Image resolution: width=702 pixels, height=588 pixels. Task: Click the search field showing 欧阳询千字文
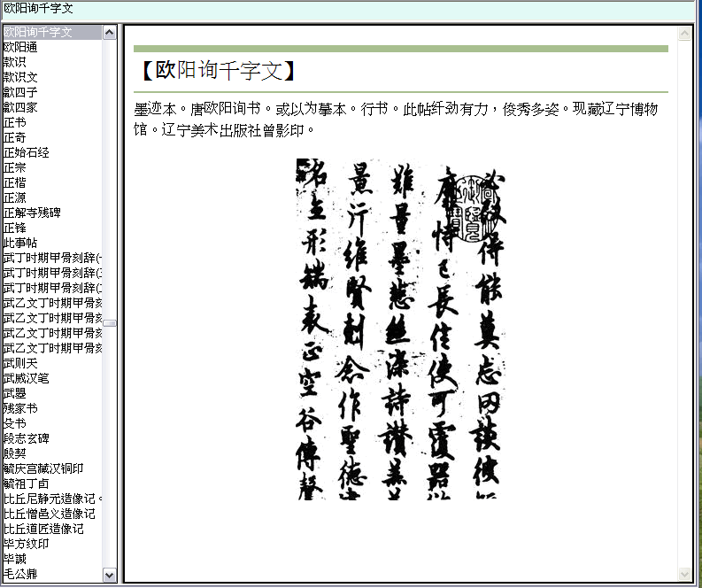(348, 9)
